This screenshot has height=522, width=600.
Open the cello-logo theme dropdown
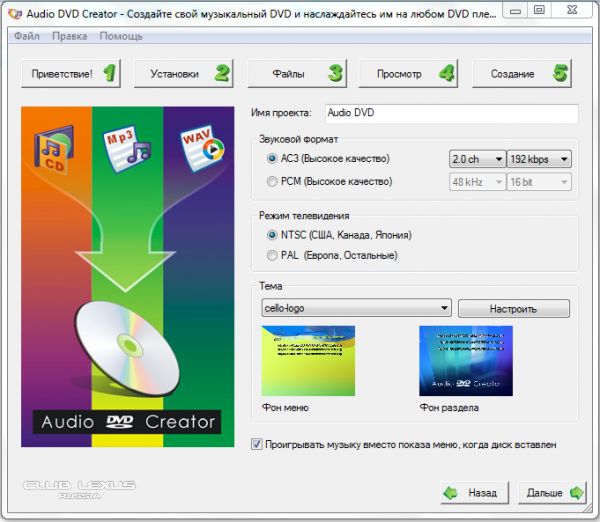[357, 308]
